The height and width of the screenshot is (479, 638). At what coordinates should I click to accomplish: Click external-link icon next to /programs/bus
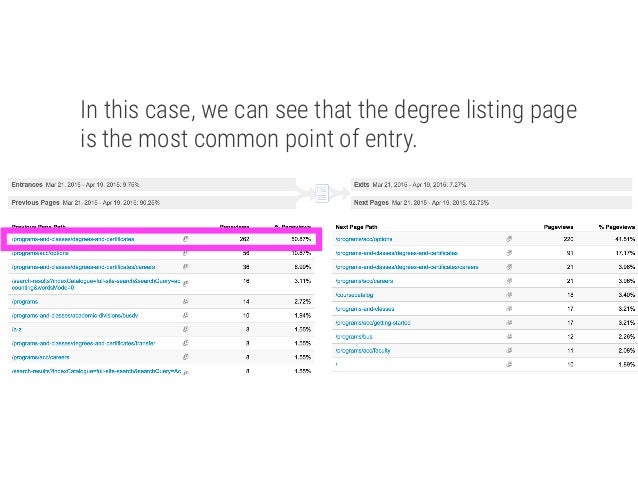click(x=509, y=337)
